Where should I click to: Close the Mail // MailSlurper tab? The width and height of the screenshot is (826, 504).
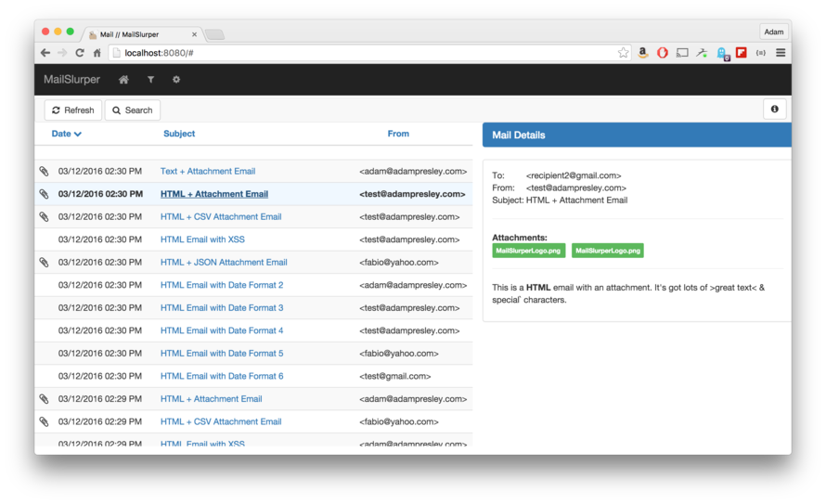pyautogui.click(x=194, y=34)
